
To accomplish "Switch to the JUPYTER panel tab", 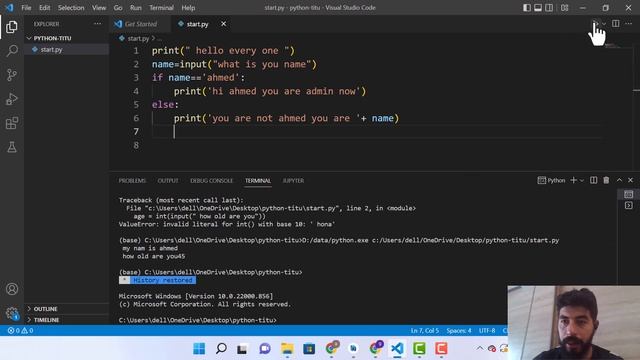I will tap(293, 180).
